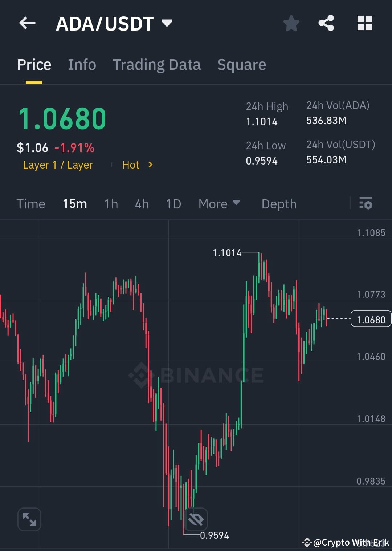The image size is (392, 551).
Task: Expand the More timeframes dropdown
Action: point(219,204)
